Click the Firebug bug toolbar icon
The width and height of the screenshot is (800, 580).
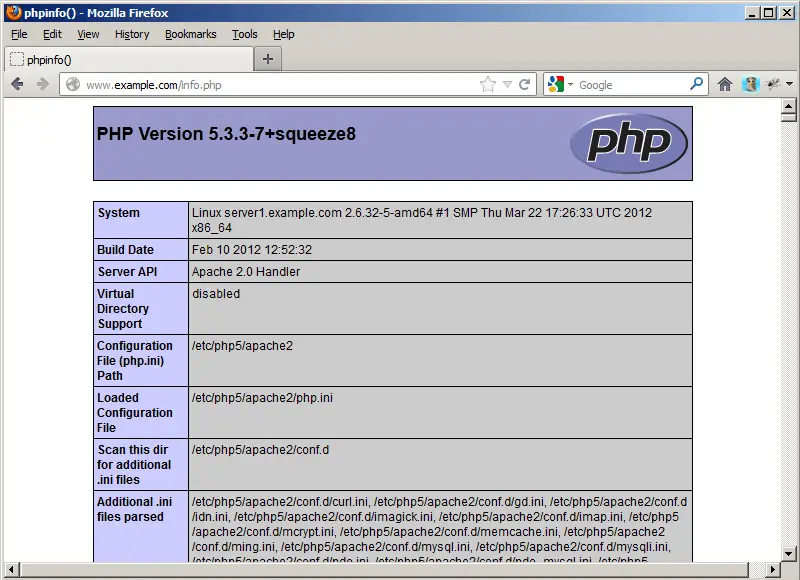pos(773,84)
